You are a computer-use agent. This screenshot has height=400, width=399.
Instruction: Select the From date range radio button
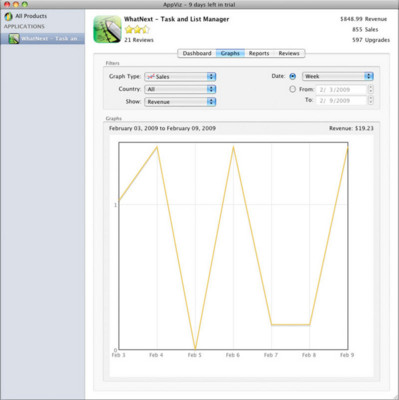pos(292,89)
